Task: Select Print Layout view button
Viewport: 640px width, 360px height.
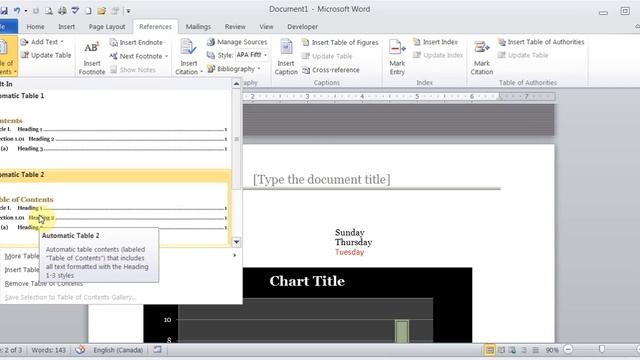Action: pos(489,350)
